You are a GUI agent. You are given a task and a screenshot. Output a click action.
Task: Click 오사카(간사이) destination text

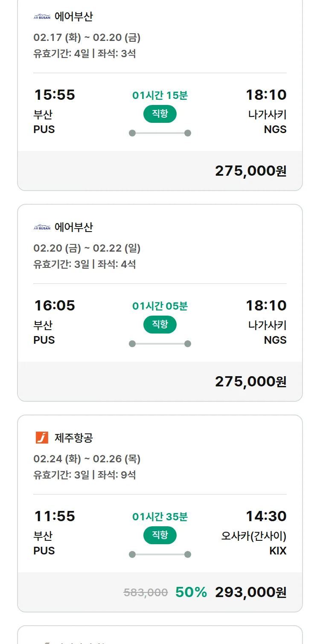(x=253, y=536)
